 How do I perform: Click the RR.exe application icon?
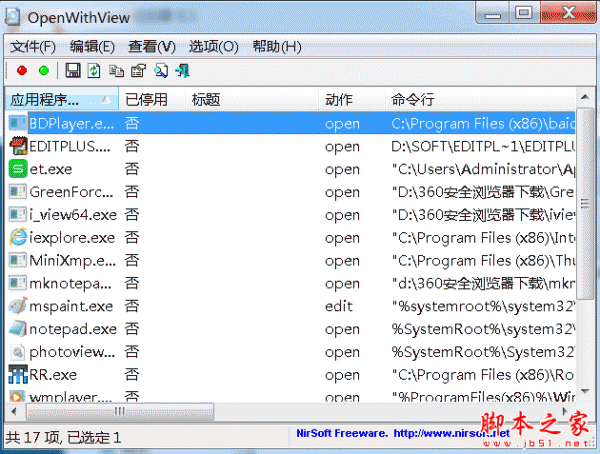[x=18, y=374]
